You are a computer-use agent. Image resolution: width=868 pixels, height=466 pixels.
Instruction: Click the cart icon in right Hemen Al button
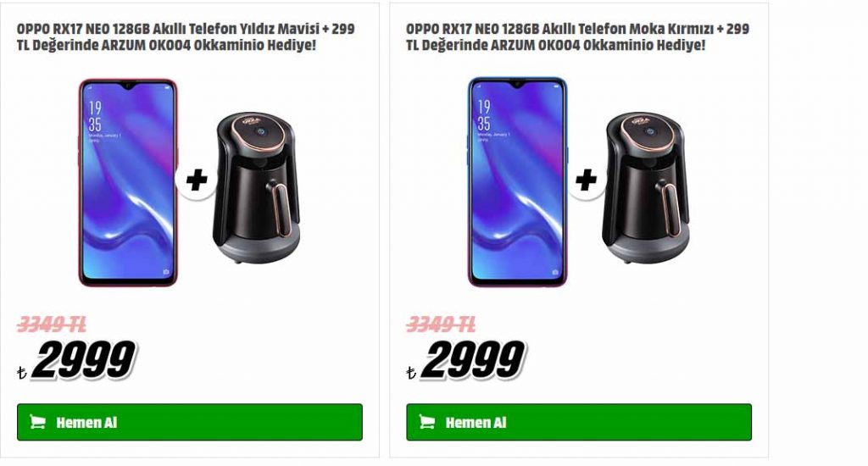427,422
